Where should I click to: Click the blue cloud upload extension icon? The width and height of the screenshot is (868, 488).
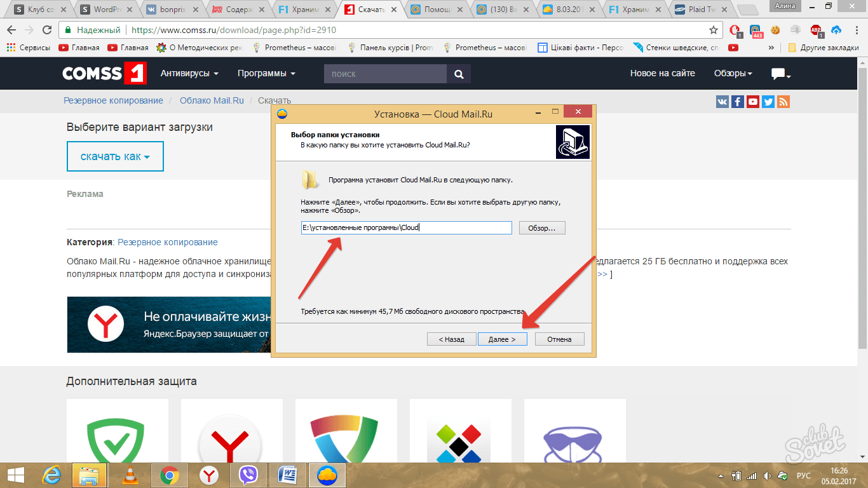[836, 30]
